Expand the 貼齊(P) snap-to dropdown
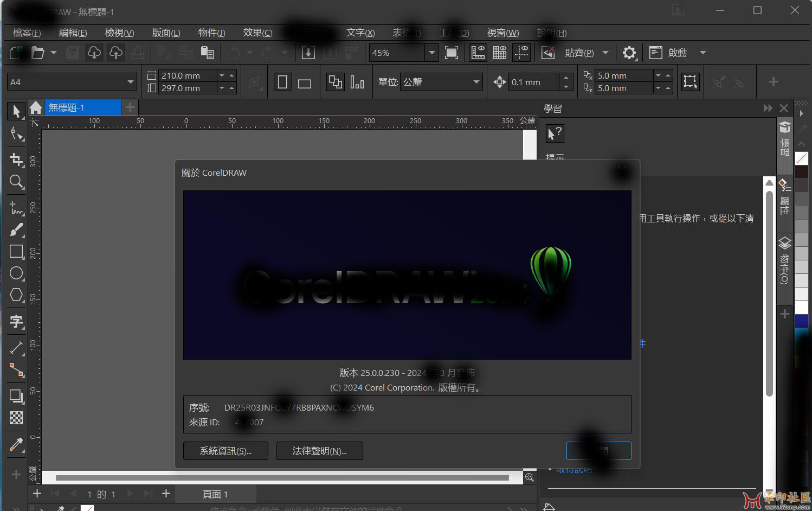The width and height of the screenshot is (812, 511). 605,53
